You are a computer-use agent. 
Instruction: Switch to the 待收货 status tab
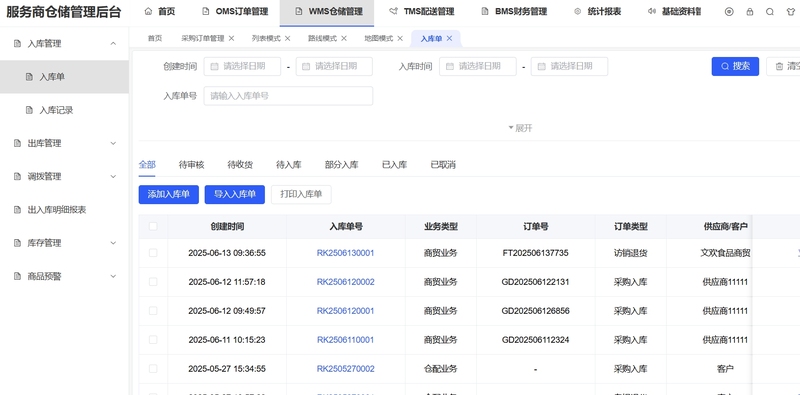240,165
